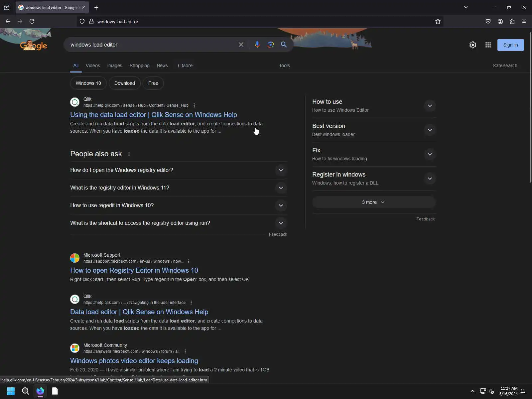Open the text file app in taskbar
This screenshot has height=399, width=532.
55,391
